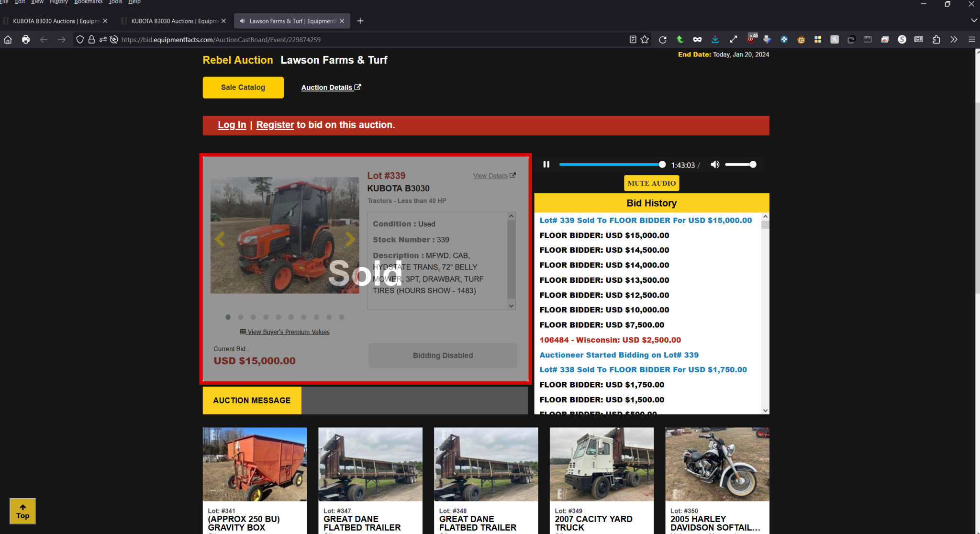980x534 pixels.
Task: Show the previous Kubota photo with left arrow
Action: 220,239
